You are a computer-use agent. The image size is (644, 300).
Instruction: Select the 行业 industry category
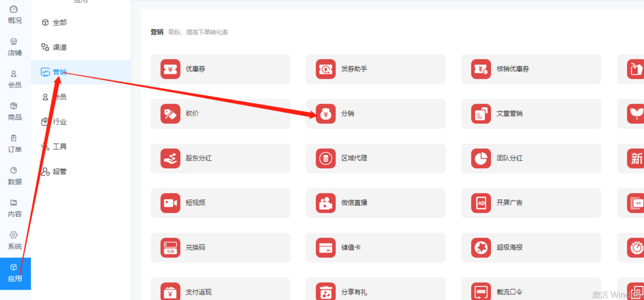coord(81,122)
